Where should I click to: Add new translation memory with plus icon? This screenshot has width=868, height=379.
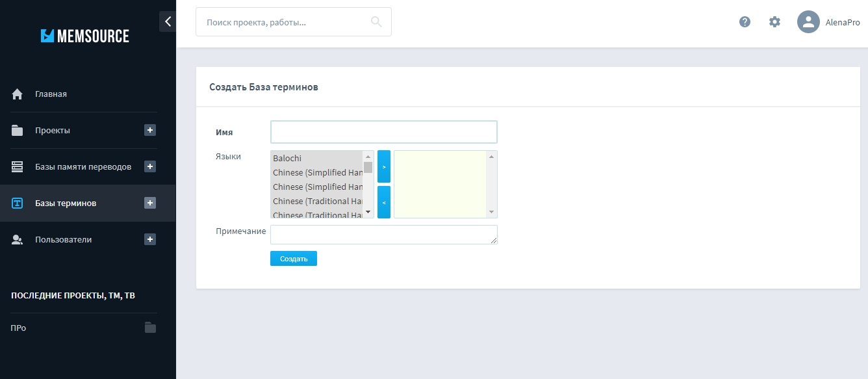[x=150, y=166]
